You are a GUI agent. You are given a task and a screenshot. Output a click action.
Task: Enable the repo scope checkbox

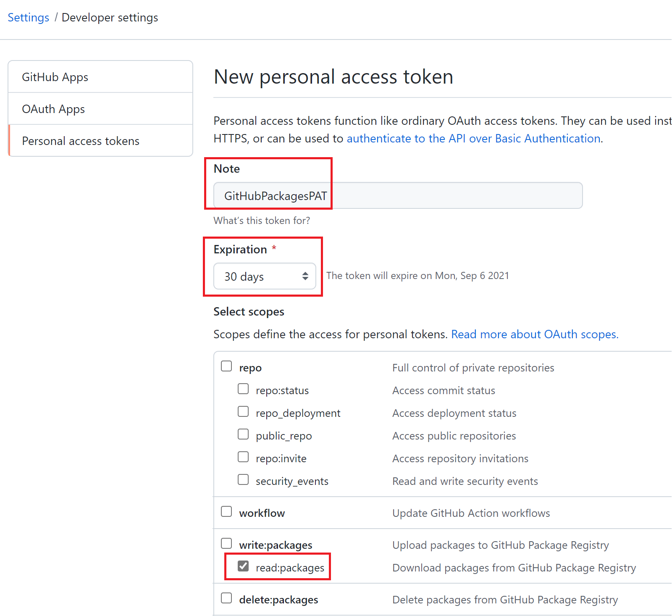[226, 366]
